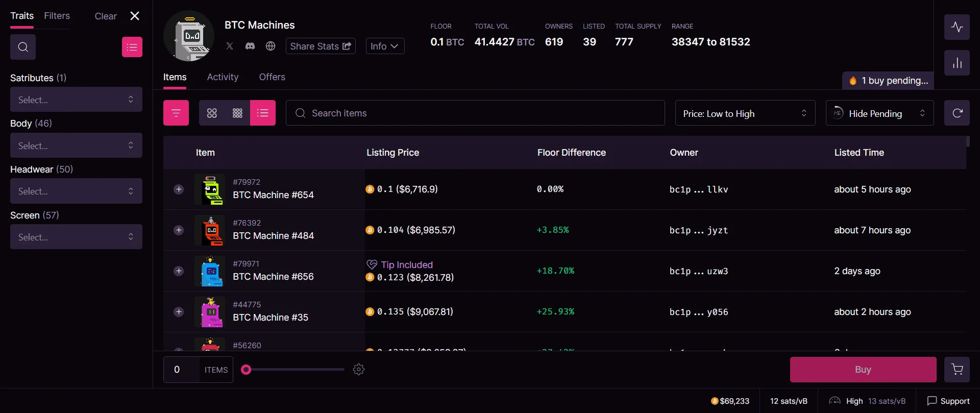Toggle the pink filter sidebar button
Screen dimensions: 980x413
(176, 113)
